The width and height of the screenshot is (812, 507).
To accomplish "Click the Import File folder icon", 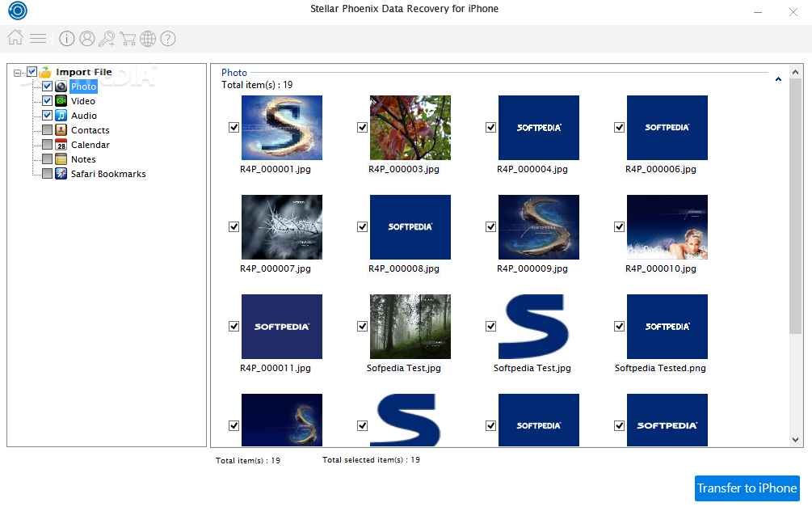I will 45,71.
